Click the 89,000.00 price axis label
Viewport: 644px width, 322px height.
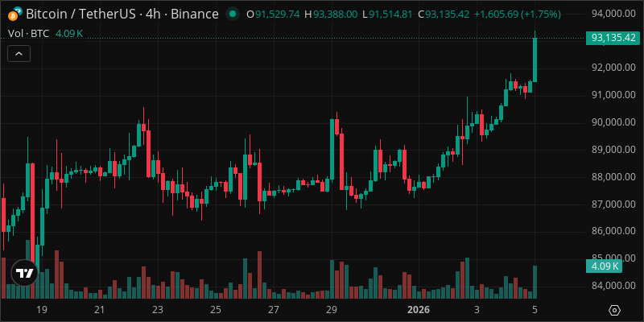pyautogui.click(x=613, y=150)
